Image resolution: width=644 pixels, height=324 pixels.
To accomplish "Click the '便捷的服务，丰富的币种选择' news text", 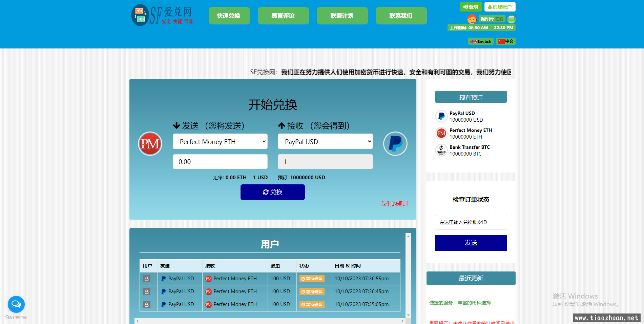I will click(x=460, y=303).
